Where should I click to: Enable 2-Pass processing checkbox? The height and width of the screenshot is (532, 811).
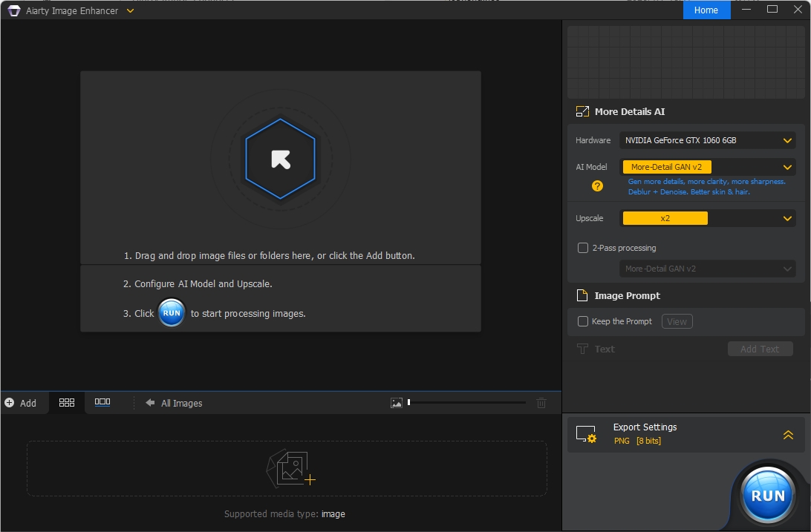tap(583, 248)
